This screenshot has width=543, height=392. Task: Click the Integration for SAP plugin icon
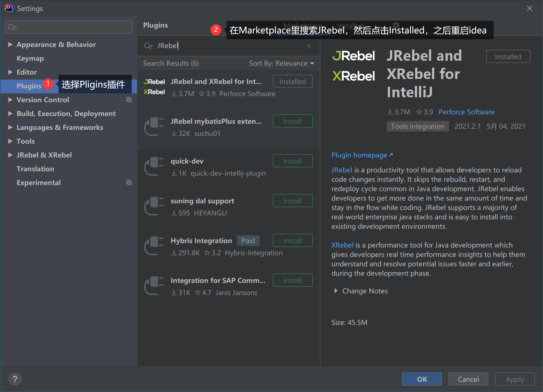(154, 286)
